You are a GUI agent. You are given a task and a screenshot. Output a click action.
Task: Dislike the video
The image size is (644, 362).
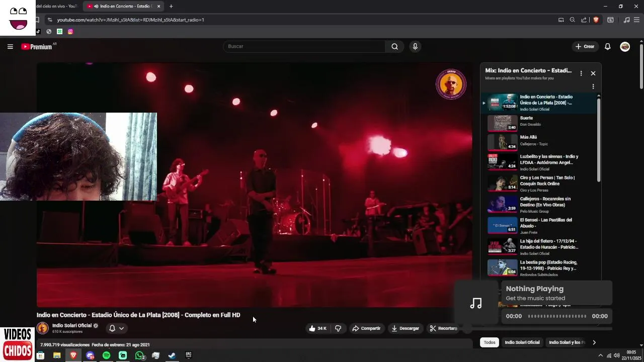point(338,328)
